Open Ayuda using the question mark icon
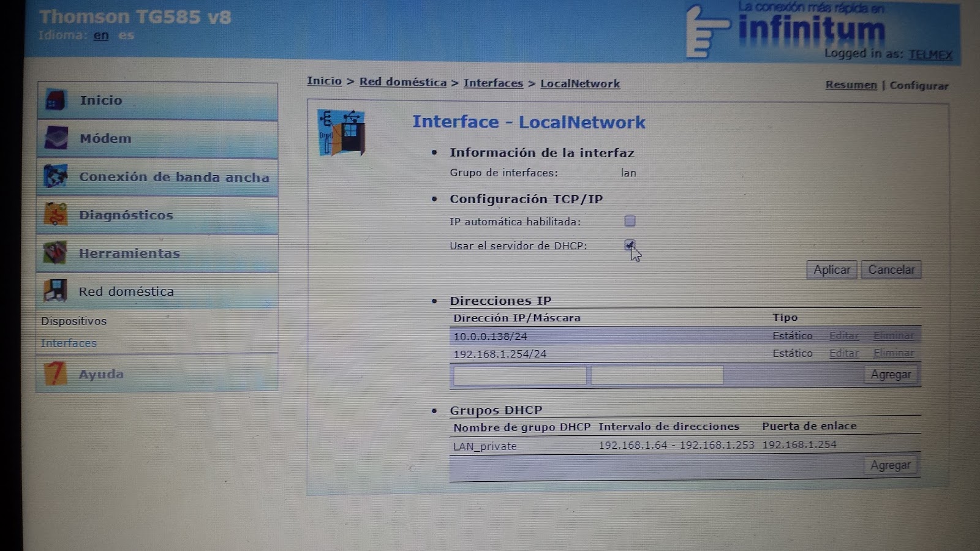The width and height of the screenshot is (980, 551). (x=56, y=373)
